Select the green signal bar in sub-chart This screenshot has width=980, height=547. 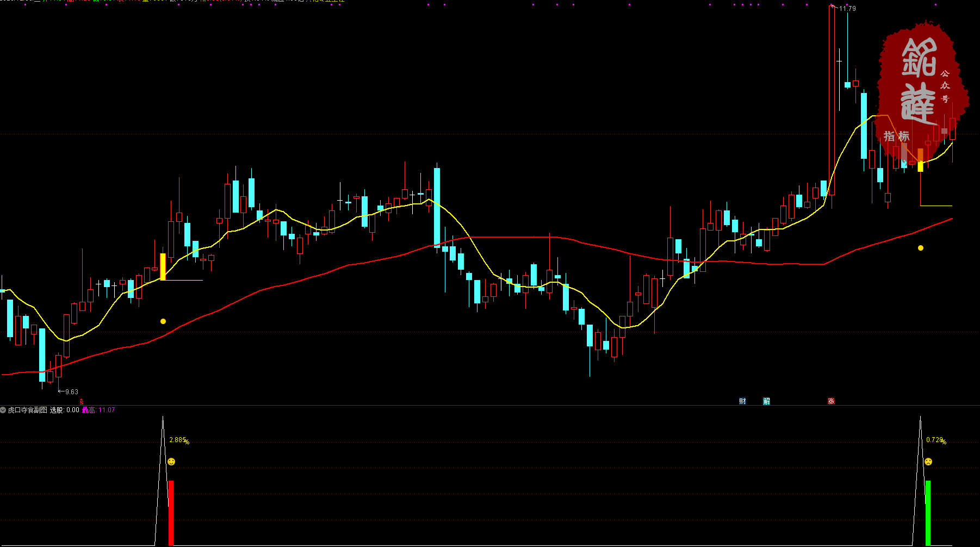(x=928, y=512)
